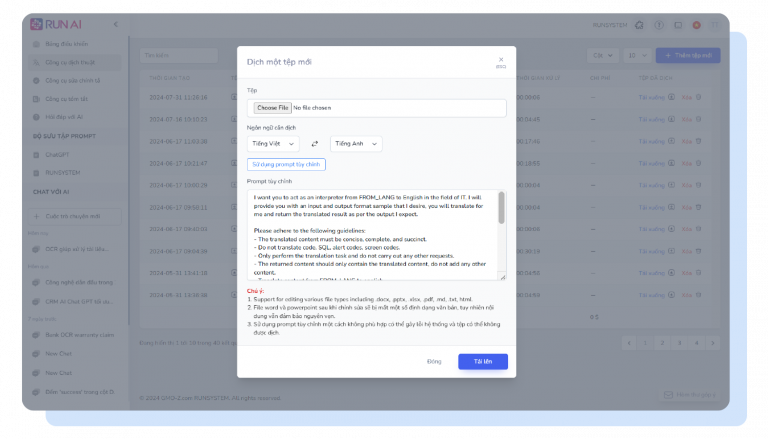
Task: Click the THỜI GIAN TẠO column header
Action: [x=169, y=78]
